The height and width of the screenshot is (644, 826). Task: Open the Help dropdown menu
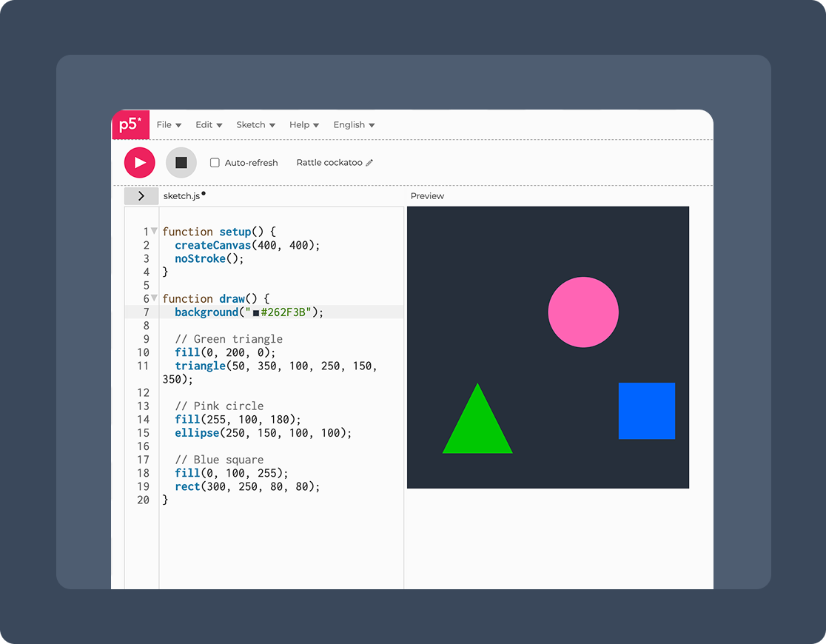click(x=303, y=125)
